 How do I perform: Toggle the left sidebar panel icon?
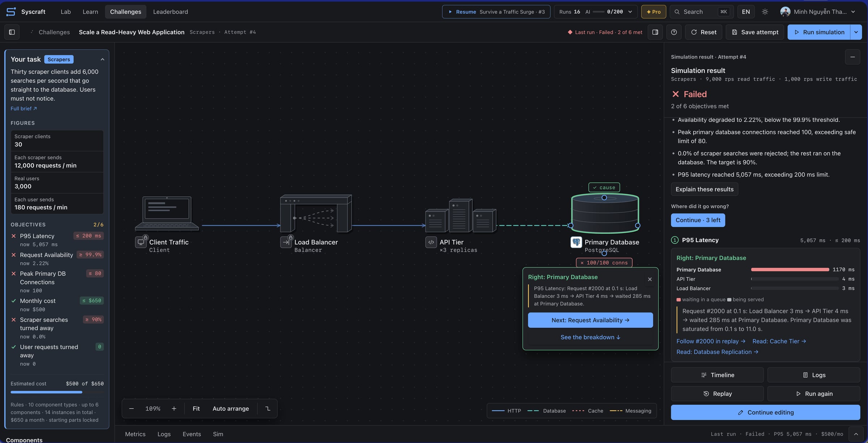tap(12, 32)
